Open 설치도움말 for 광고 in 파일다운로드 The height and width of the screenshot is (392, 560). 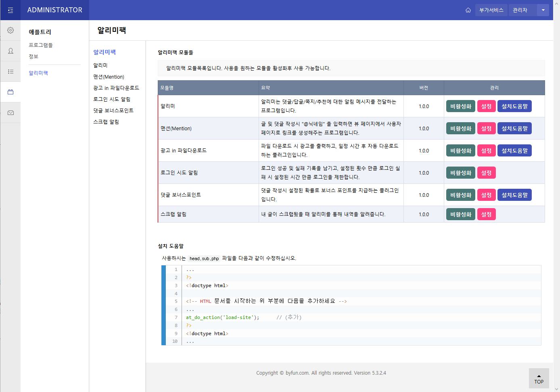coord(514,151)
